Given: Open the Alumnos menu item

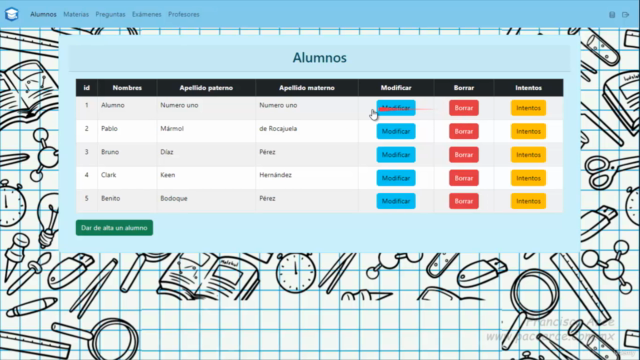Looking at the screenshot, I should [x=43, y=14].
